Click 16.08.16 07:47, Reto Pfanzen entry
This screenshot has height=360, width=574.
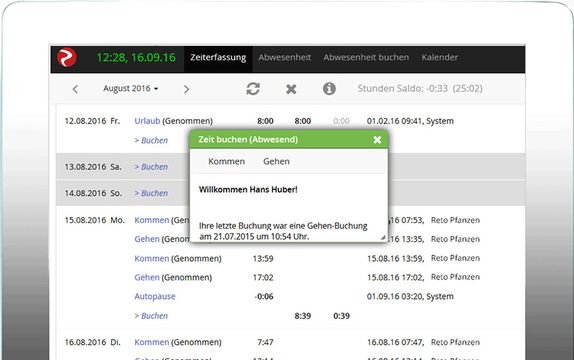pos(423,342)
